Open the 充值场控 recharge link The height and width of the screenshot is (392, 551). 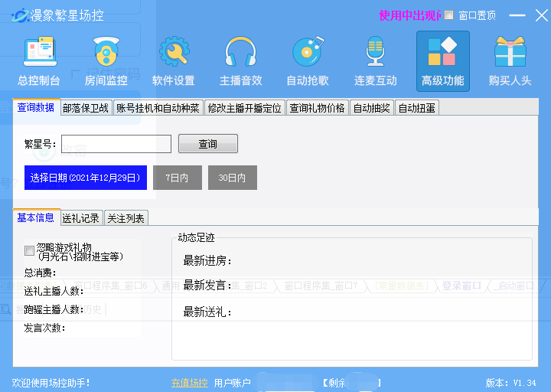point(190,383)
